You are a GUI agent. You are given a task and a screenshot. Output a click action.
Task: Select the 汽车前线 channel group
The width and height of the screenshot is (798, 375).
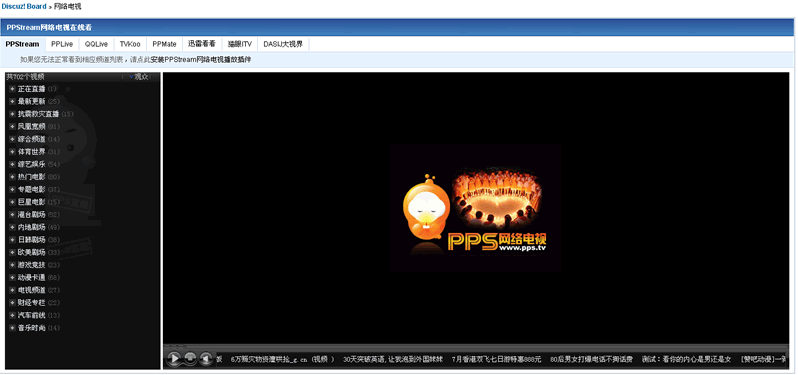point(32,315)
